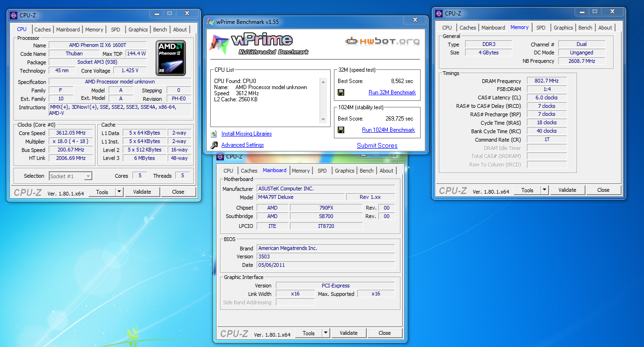Image resolution: width=644 pixels, height=347 pixels.
Task: Click the Command Rate value 1T
Action: pyautogui.click(x=547, y=139)
